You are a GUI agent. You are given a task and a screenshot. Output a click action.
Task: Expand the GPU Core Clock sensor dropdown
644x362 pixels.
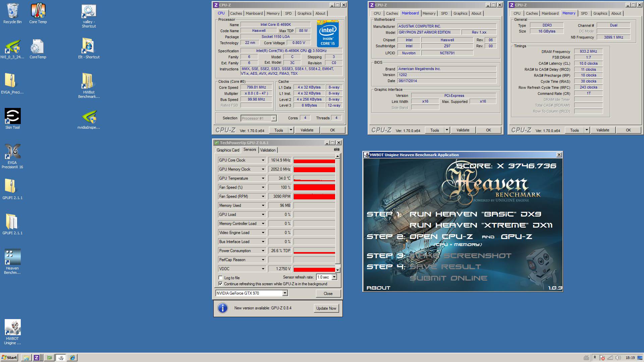(263, 160)
